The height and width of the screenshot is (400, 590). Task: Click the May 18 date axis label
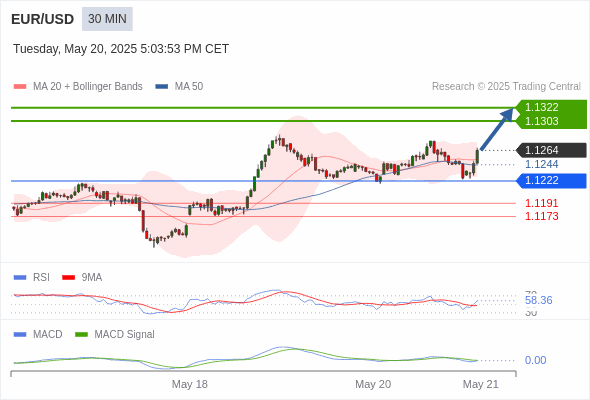pos(190,384)
